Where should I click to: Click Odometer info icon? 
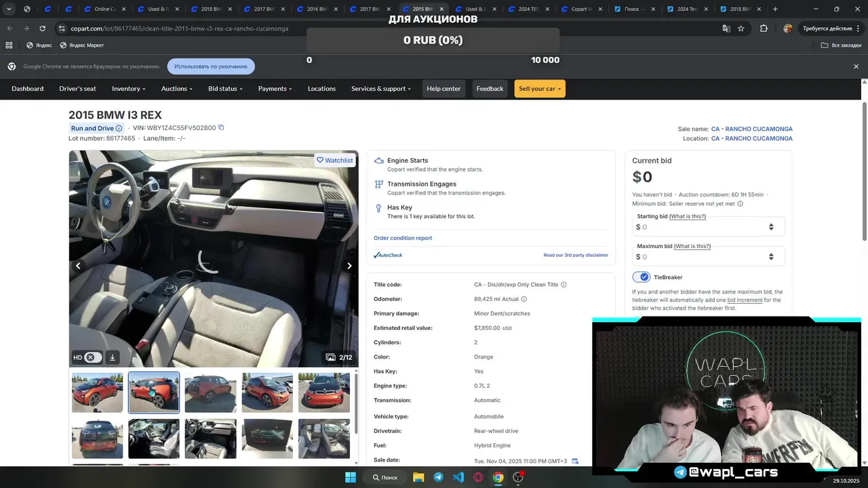pyautogui.click(x=524, y=299)
